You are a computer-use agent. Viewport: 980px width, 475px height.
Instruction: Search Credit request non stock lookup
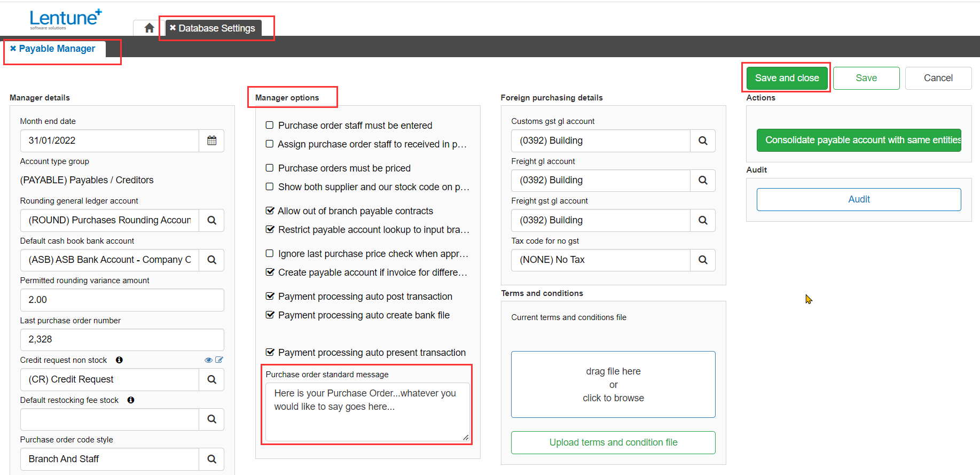coord(211,379)
